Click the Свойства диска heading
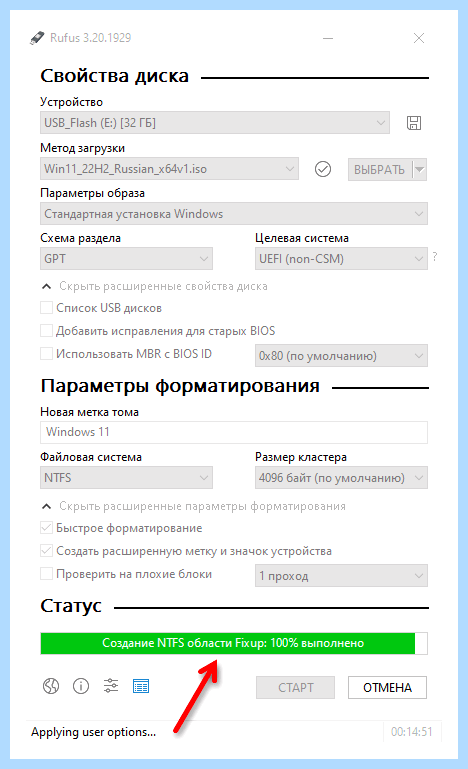Image resolution: width=468 pixels, height=769 pixels. (x=114, y=76)
